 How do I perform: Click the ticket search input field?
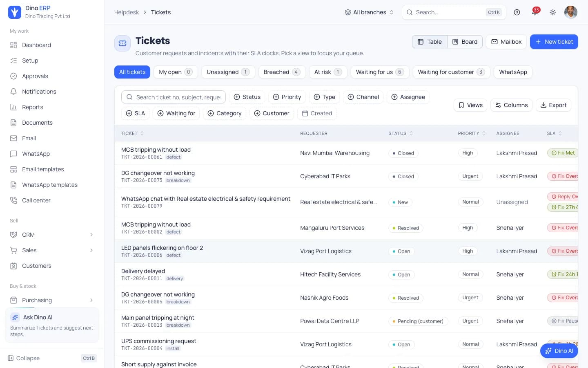pyautogui.click(x=174, y=97)
